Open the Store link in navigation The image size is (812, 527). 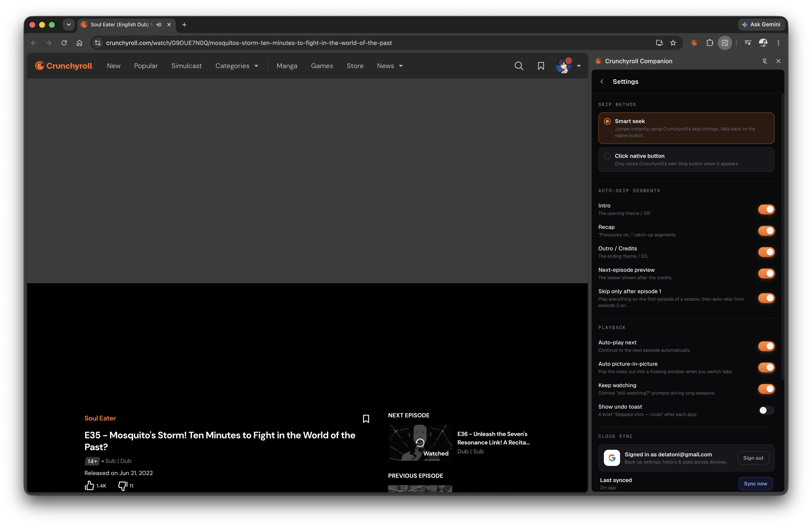(x=355, y=66)
